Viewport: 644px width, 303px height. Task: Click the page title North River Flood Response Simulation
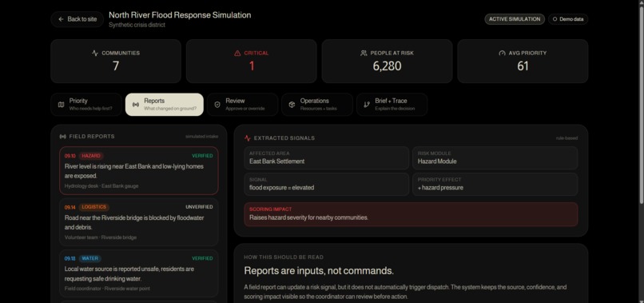[x=180, y=15]
